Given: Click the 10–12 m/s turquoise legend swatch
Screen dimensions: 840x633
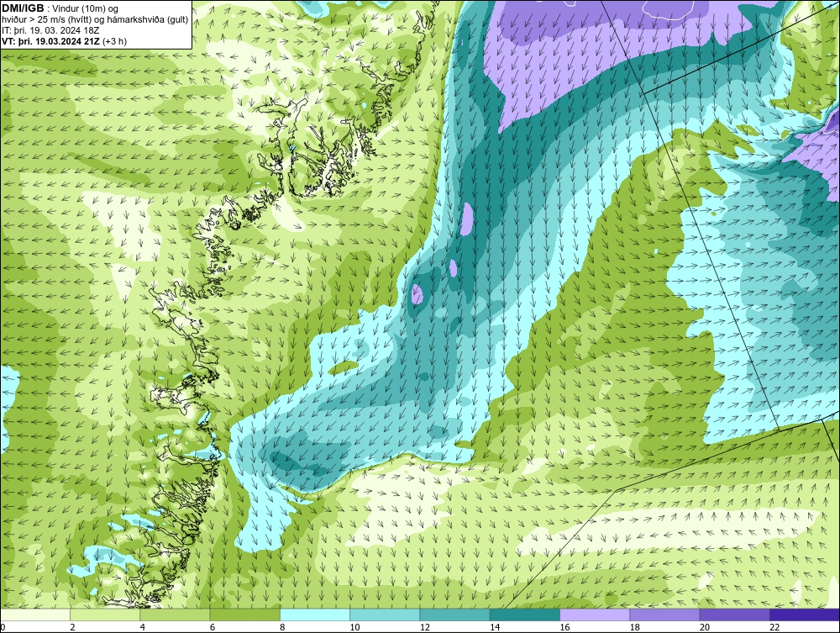Looking at the screenshot, I should pyautogui.click(x=385, y=615).
